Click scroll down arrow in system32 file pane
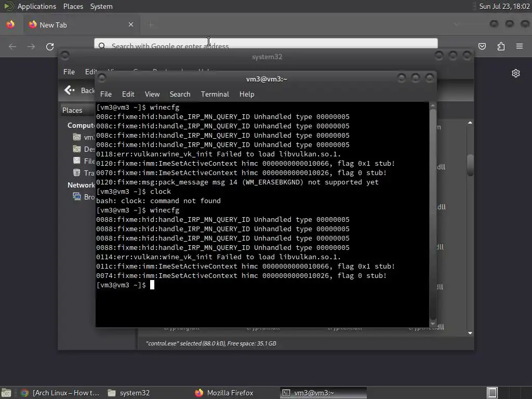This screenshot has width=532, height=399. click(470, 333)
